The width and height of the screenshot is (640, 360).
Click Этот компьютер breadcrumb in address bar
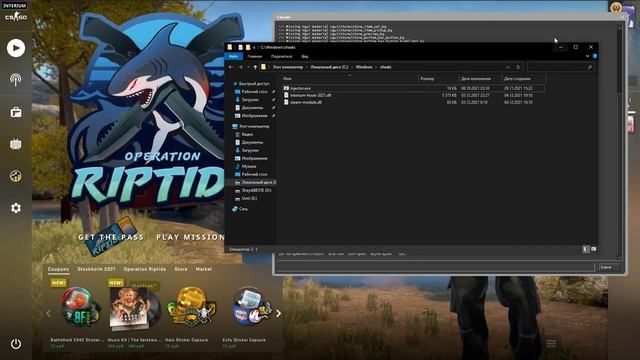288,67
